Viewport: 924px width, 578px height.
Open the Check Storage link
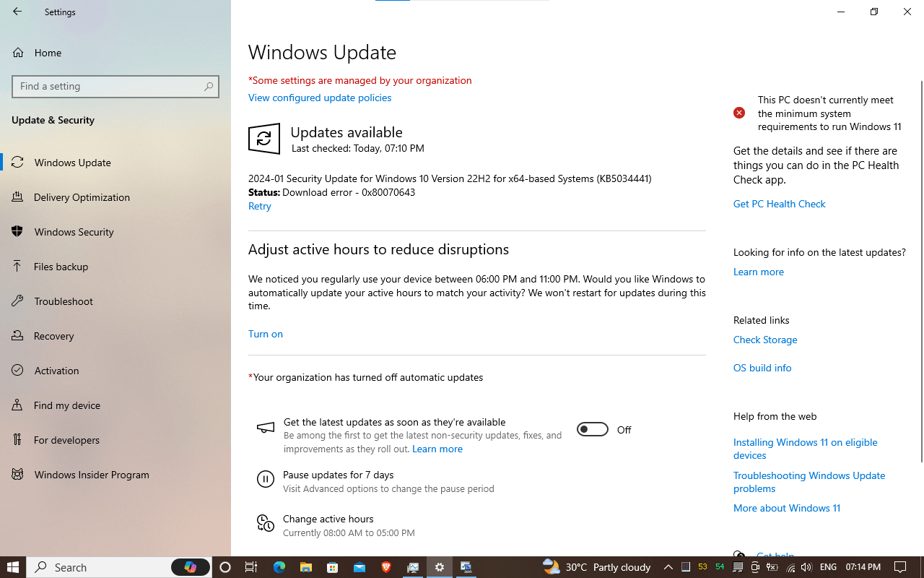(x=765, y=340)
